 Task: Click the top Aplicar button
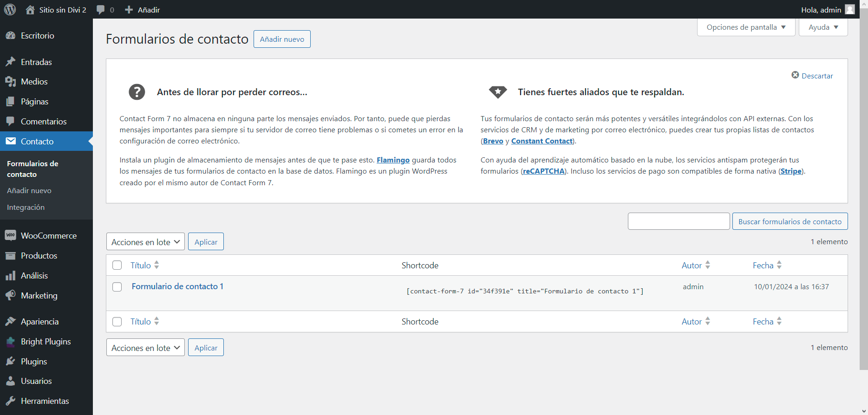(206, 242)
